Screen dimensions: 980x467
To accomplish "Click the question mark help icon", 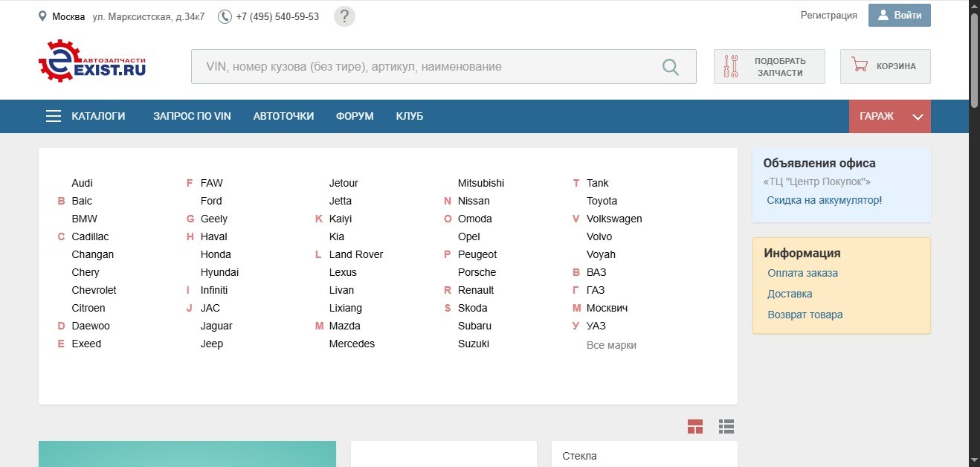I will [x=344, y=16].
